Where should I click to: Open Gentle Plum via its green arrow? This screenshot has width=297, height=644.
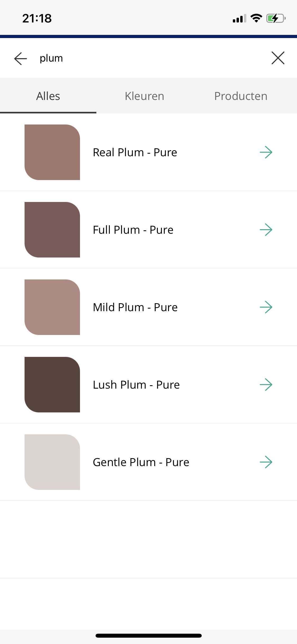[x=266, y=462]
